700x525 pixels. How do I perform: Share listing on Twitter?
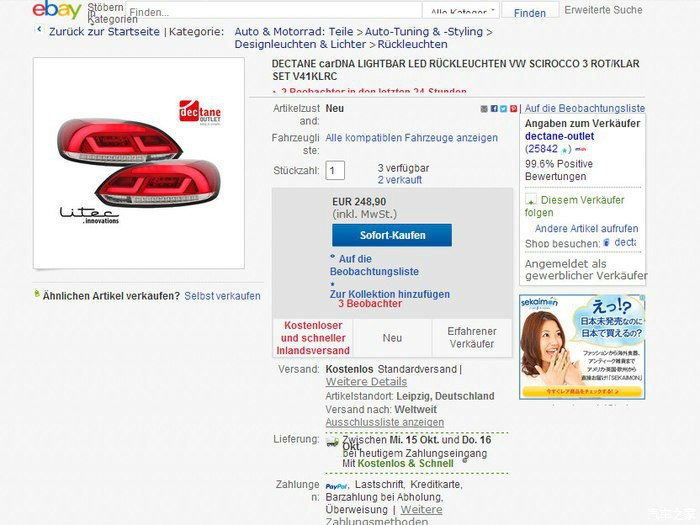pyautogui.click(x=504, y=108)
